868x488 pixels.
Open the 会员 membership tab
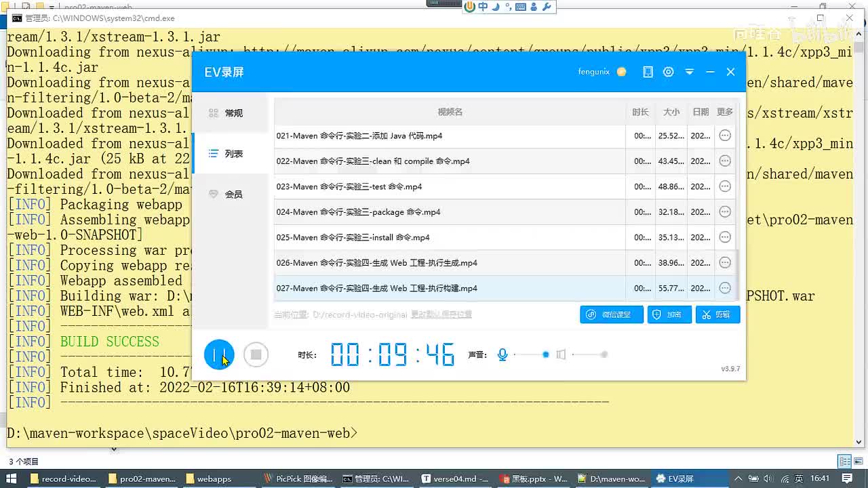(230, 195)
